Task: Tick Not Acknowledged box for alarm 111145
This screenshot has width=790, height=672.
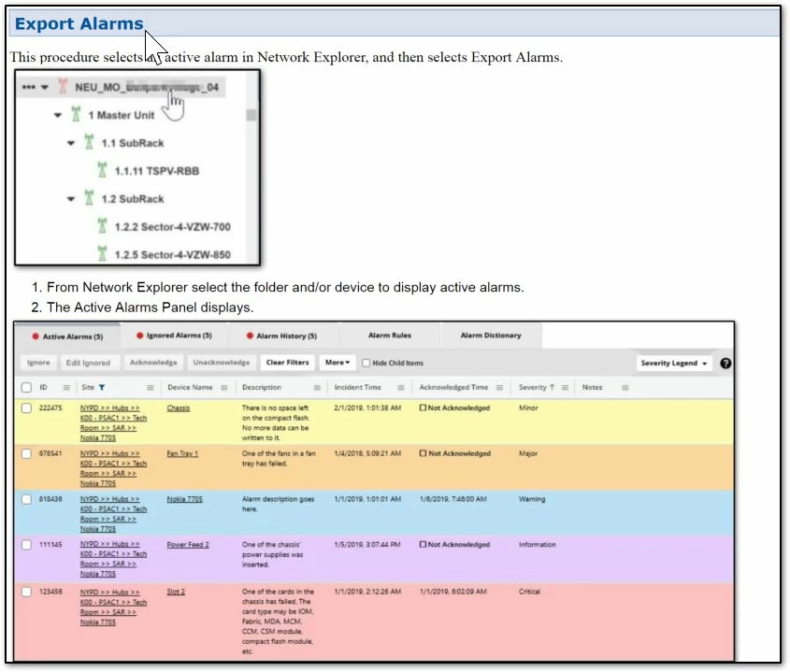Action: click(423, 545)
